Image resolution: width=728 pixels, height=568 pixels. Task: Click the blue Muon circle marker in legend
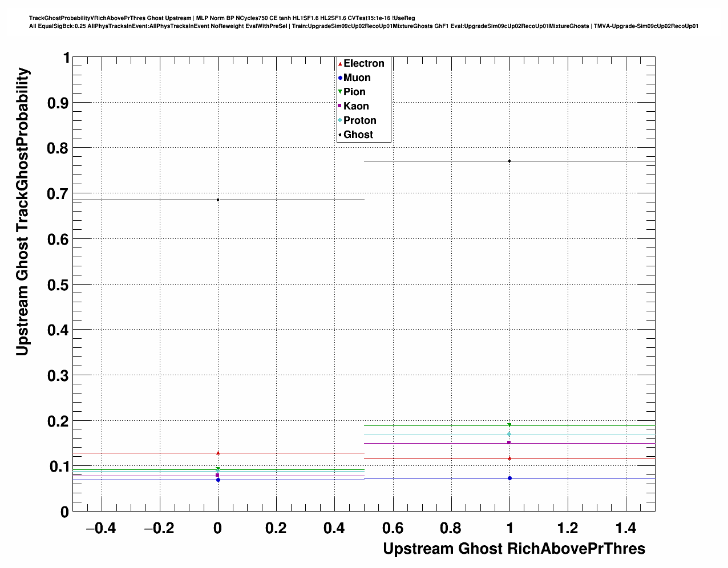[340, 78]
